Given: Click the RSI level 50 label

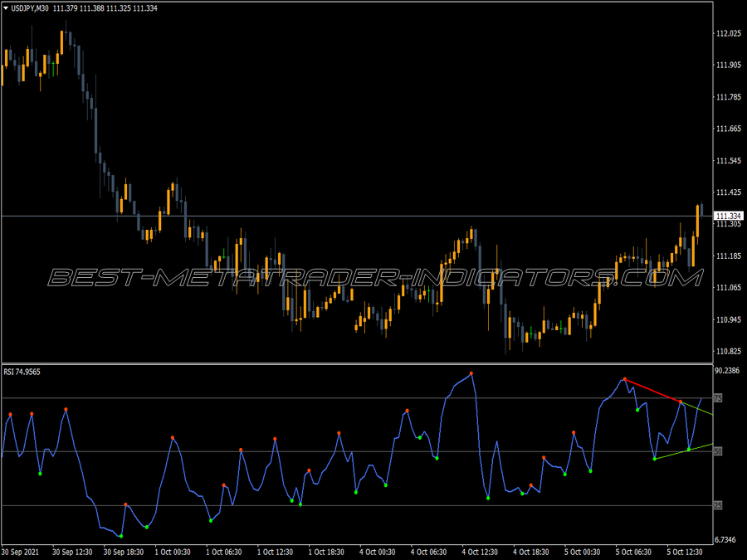Looking at the screenshot, I should click(x=718, y=451).
